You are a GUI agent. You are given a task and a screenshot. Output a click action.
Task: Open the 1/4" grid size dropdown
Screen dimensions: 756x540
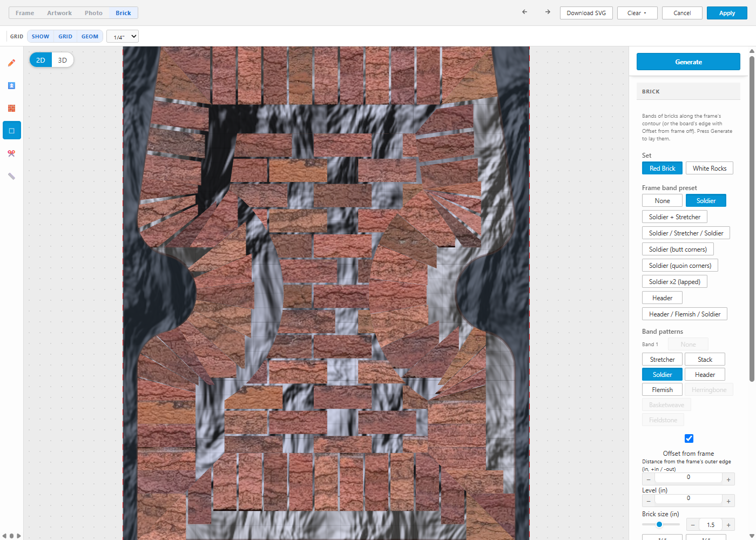(123, 37)
